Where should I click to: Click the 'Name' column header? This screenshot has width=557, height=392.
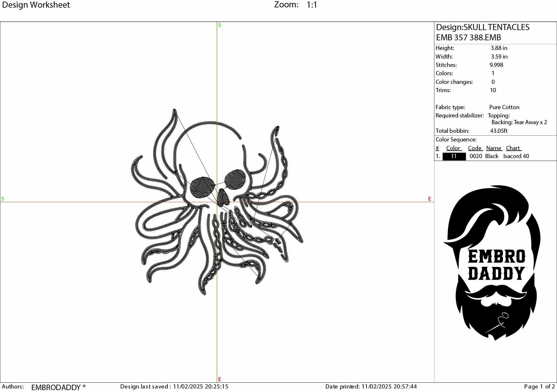pos(494,148)
